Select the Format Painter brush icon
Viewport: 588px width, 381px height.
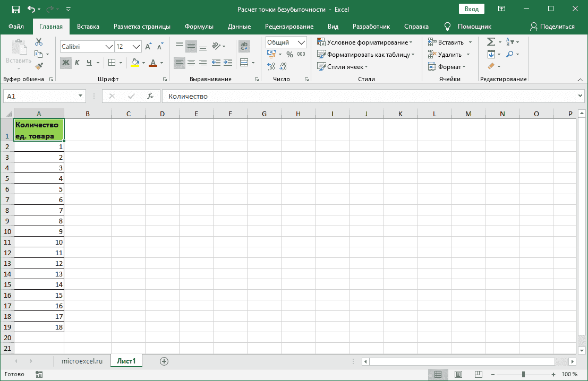[39, 66]
